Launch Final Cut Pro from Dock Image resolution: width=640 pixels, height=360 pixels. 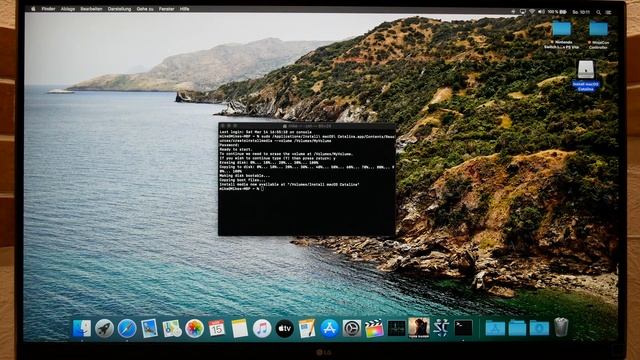tap(374, 328)
